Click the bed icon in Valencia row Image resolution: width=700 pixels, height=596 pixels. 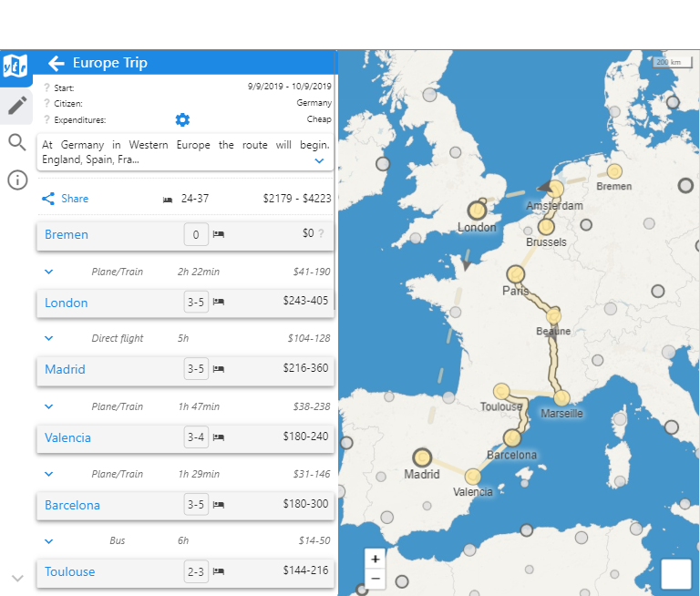coord(219,437)
